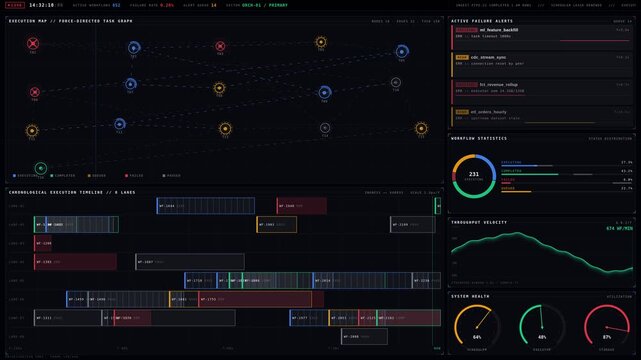641x360 pixels.
Task: Select the blue WF-2024 timeline block
Action: click(363, 281)
